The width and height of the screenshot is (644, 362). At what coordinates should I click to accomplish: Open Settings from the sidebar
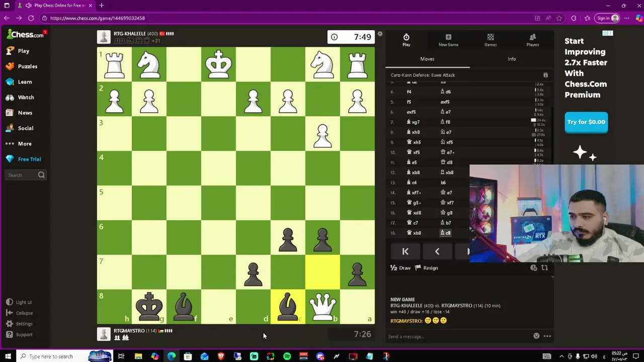coord(20,324)
